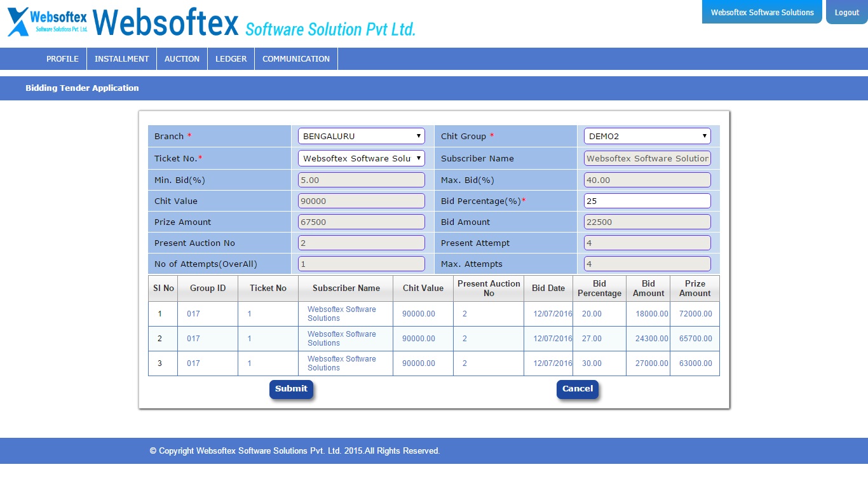Open the COMMUNICATION menu
The image size is (868, 488).
[x=296, y=58]
